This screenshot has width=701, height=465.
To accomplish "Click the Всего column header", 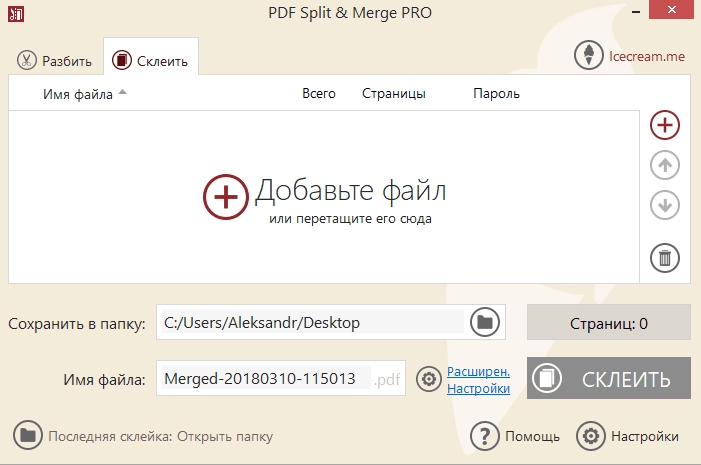I will tap(319, 93).
